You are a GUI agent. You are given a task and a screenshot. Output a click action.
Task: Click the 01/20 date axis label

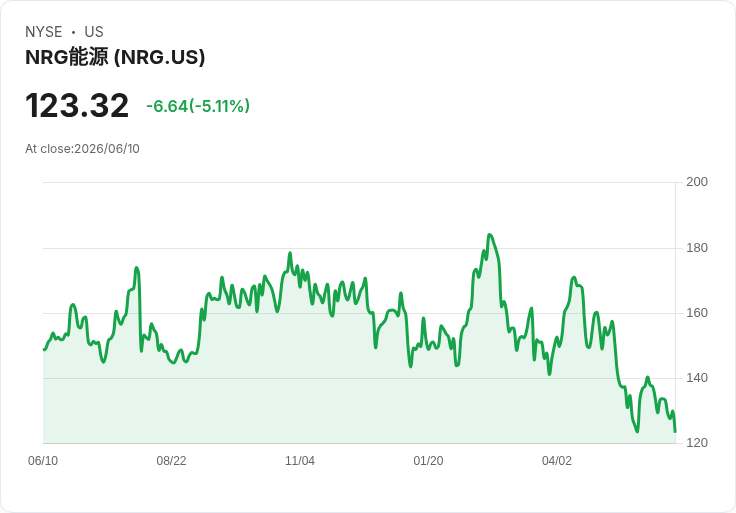click(428, 461)
